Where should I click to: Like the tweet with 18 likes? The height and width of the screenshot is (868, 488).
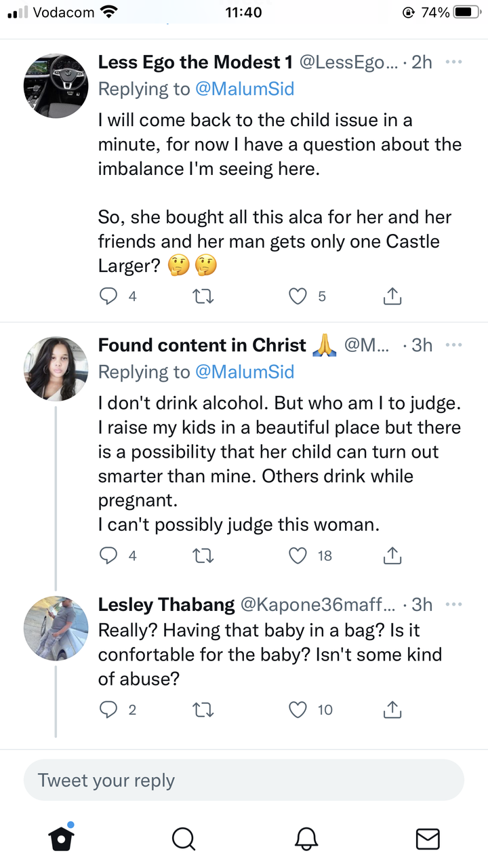click(x=298, y=555)
